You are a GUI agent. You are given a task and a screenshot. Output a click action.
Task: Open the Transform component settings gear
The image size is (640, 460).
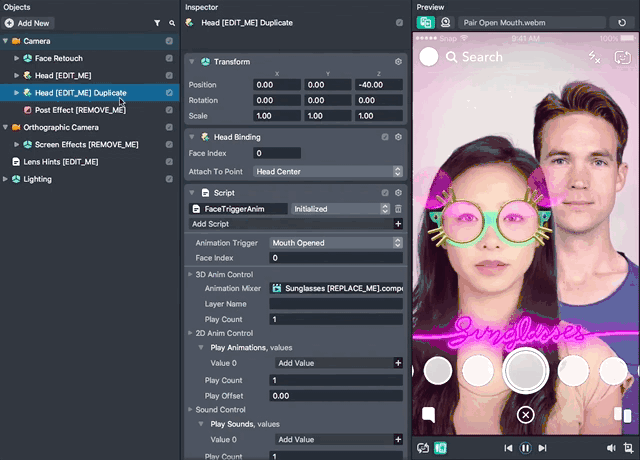(x=398, y=61)
